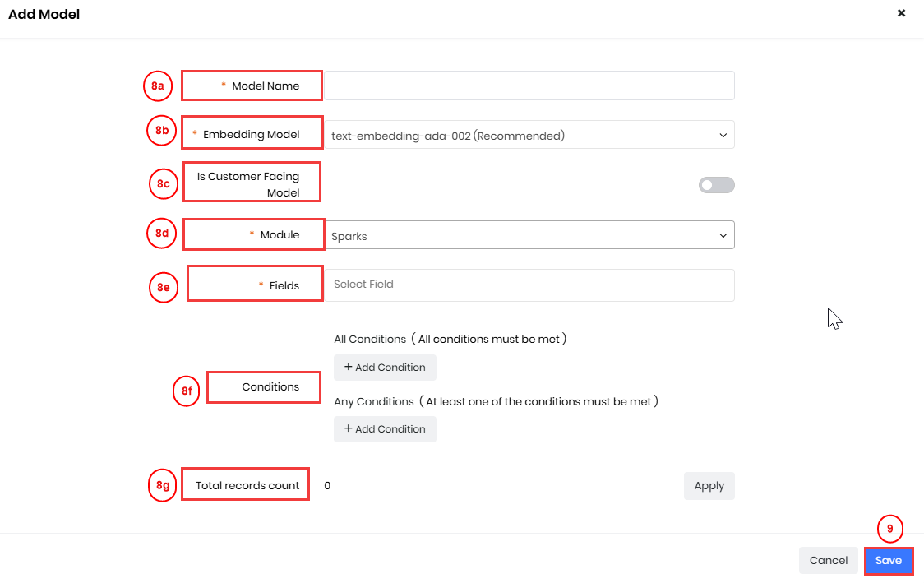Close the Add Model dialog

[x=901, y=13]
